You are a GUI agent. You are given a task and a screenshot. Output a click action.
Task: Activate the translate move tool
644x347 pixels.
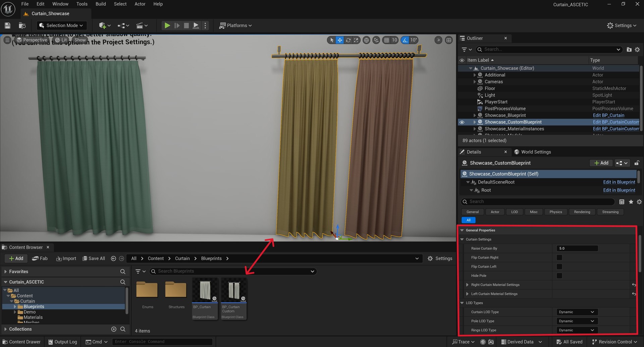[x=340, y=40]
